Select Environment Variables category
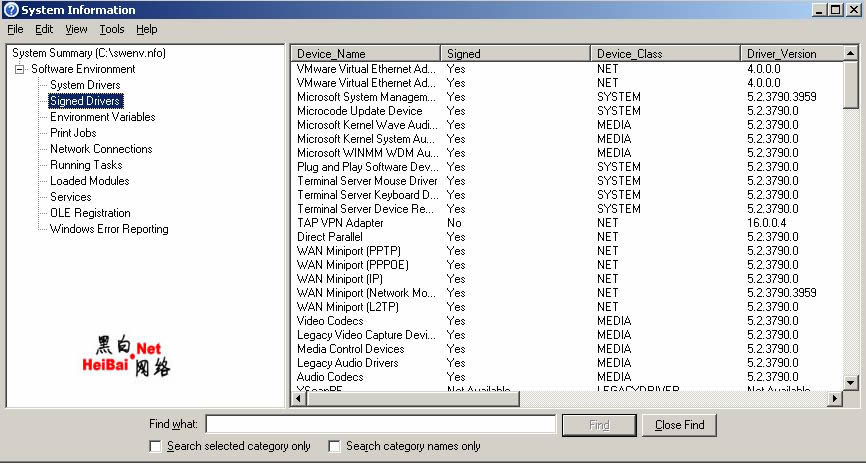Screen dimensions: 866x464 102,117
